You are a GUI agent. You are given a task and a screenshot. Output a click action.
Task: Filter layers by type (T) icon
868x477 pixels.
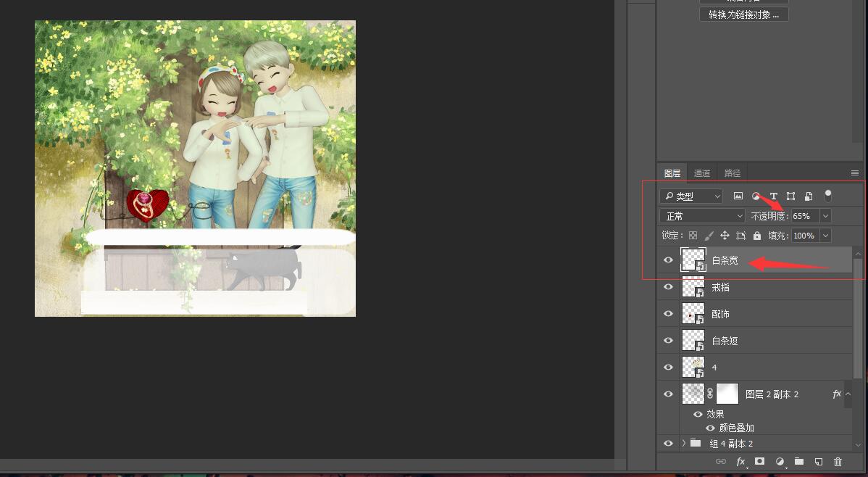click(x=773, y=196)
